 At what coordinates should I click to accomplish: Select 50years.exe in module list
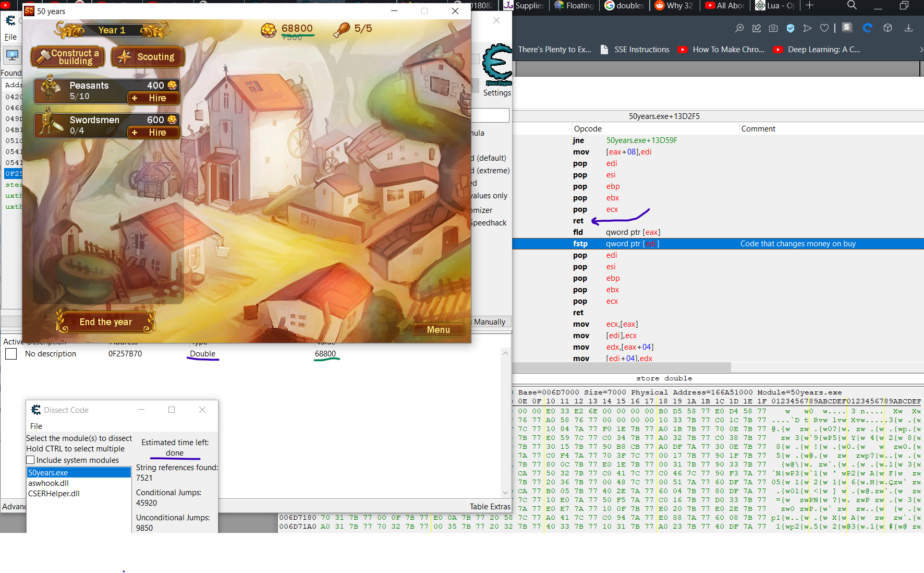[x=48, y=473]
